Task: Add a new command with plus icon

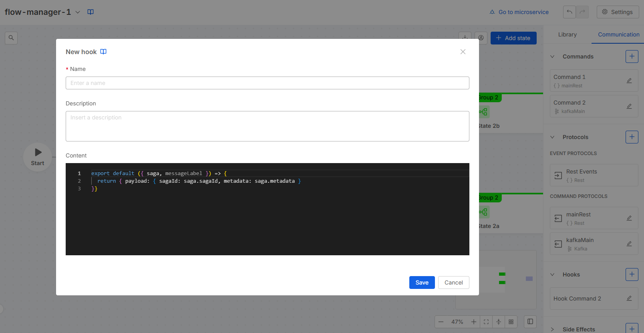Action: coord(632,57)
